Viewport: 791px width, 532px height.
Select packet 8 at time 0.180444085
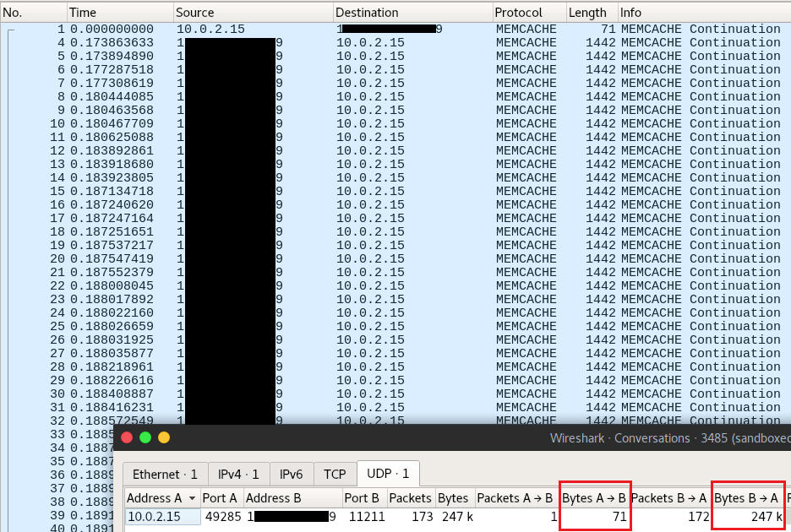[x=395, y=97]
